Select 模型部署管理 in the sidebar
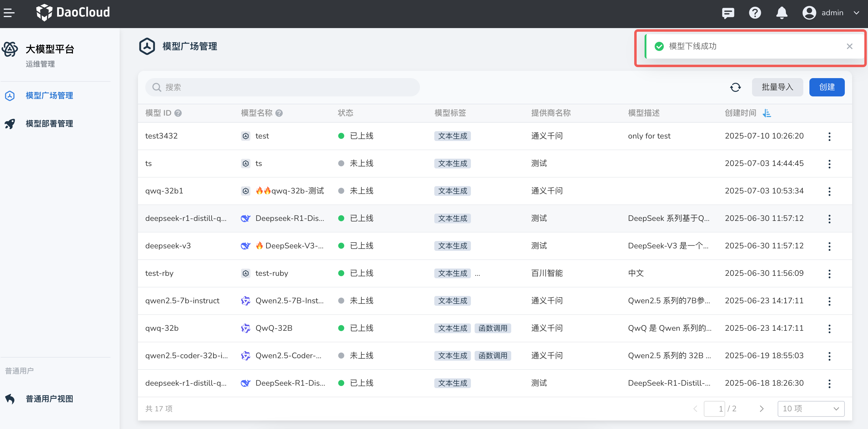868x429 pixels. 49,124
